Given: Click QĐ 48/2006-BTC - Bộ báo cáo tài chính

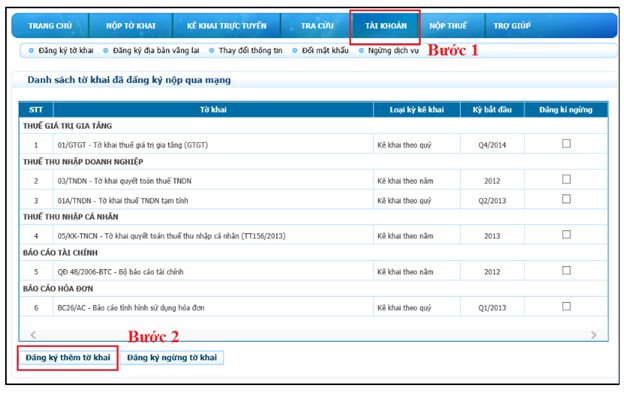Looking at the screenshot, I should tap(120, 272).
